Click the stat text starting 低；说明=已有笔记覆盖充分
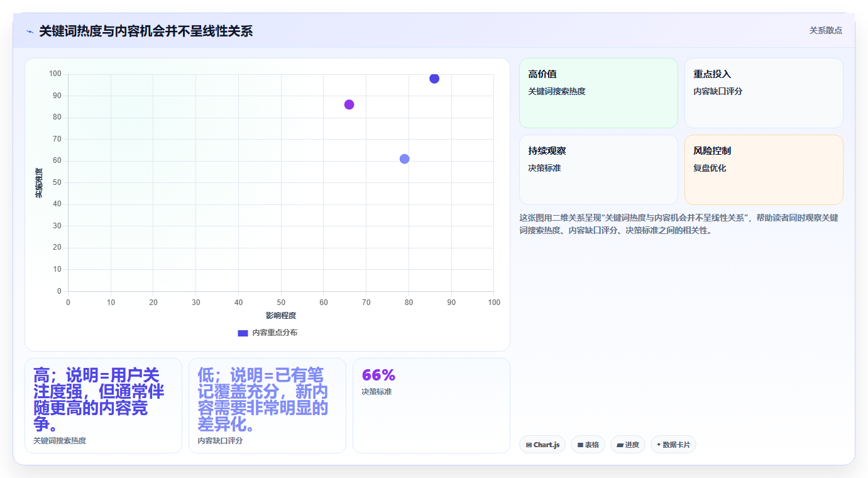This screenshot has height=478, width=868. point(263,401)
